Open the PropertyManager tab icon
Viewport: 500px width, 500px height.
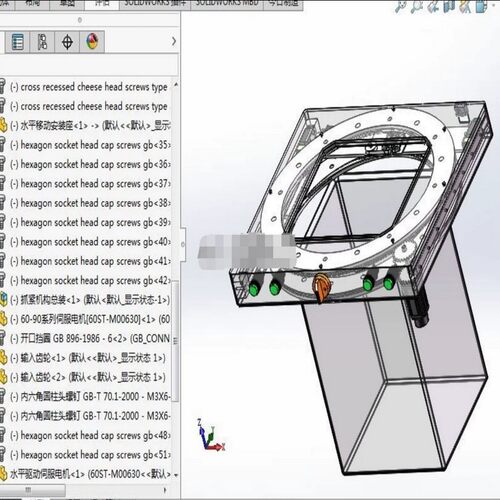pos(17,42)
